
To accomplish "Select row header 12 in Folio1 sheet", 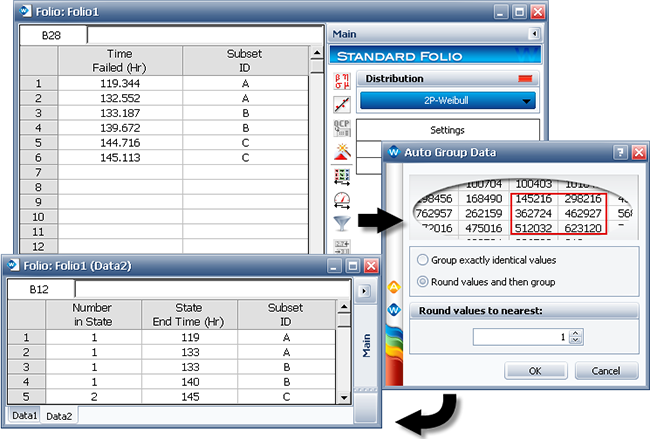I will click(x=39, y=247).
